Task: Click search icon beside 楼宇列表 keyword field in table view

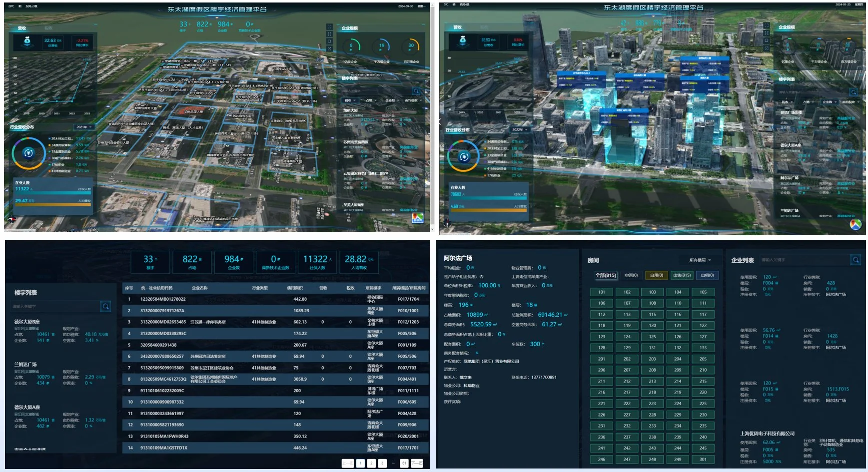Action: coord(105,306)
